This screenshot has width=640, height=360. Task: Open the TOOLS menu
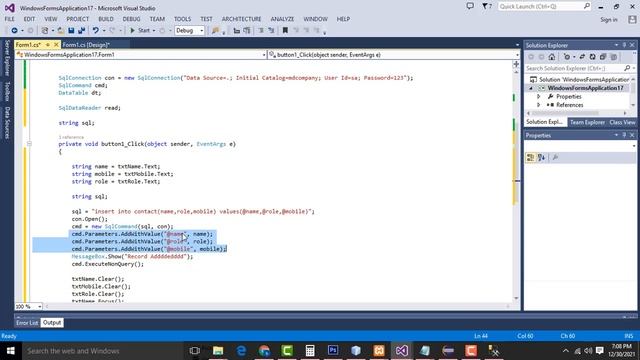click(x=182, y=19)
